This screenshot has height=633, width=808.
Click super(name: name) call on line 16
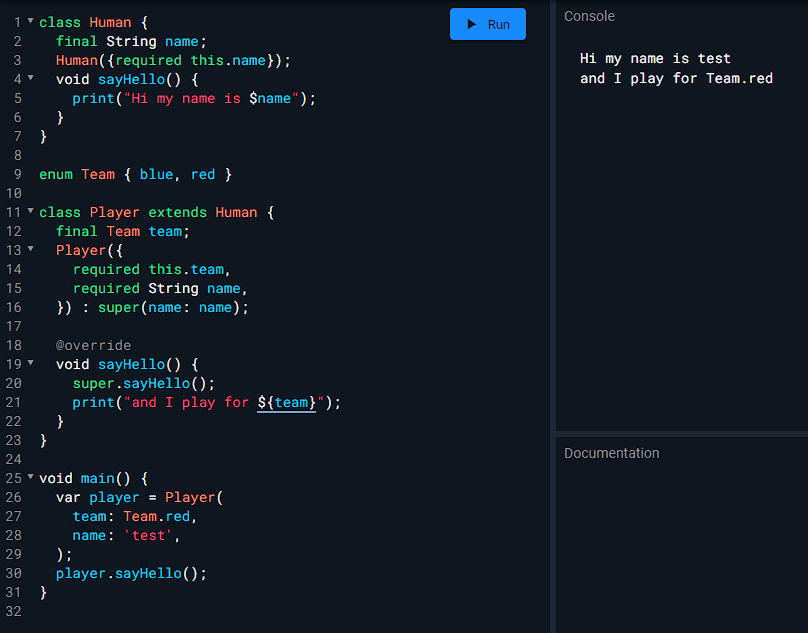point(169,307)
